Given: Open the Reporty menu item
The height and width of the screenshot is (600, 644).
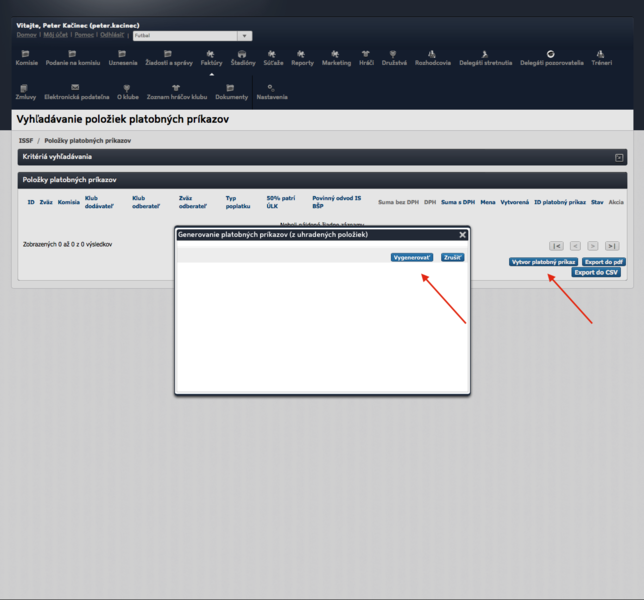Looking at the screenshot, I should tap(302, 57).
